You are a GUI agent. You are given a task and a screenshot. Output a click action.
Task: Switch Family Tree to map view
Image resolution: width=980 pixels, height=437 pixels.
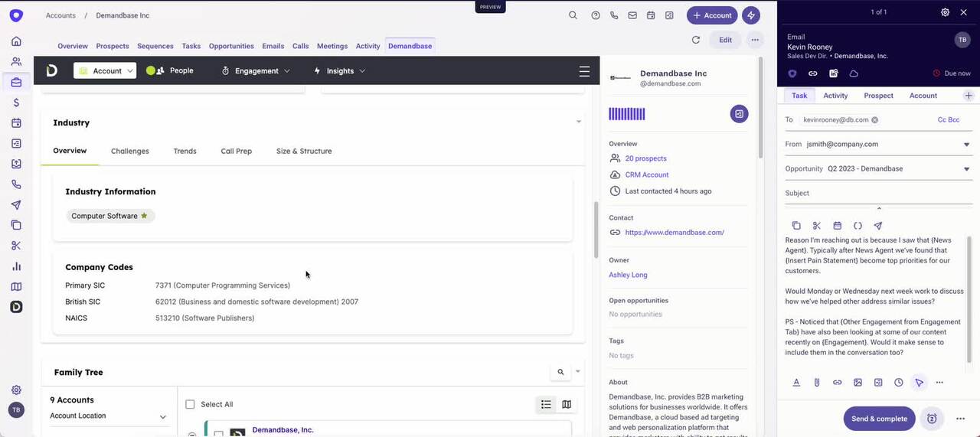pyautogui.click(x=567, y=404)
